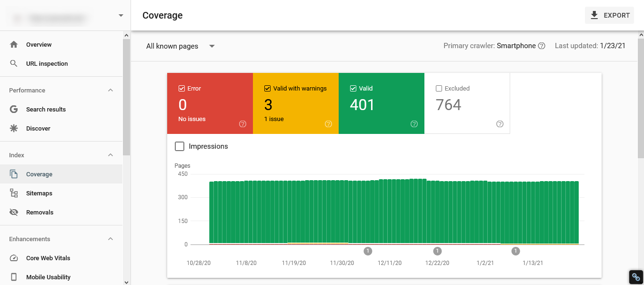
Task: Click annotation marker near 12/22/20
Action: pyautogui.click(x=437, y=251)
